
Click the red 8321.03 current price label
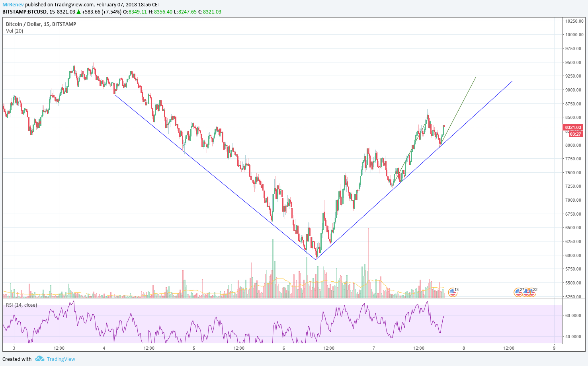coord(573,127)
